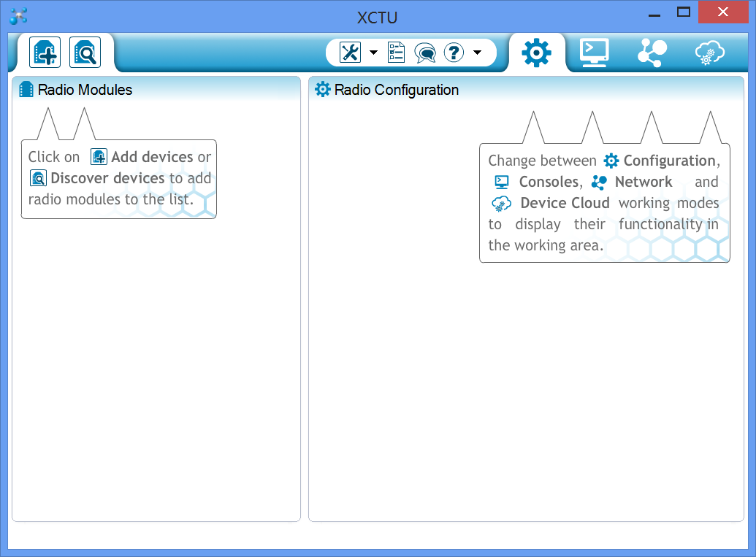Switch to Configuration working mode gear tab
756x557 pixels.
click(x=536, y=53)
